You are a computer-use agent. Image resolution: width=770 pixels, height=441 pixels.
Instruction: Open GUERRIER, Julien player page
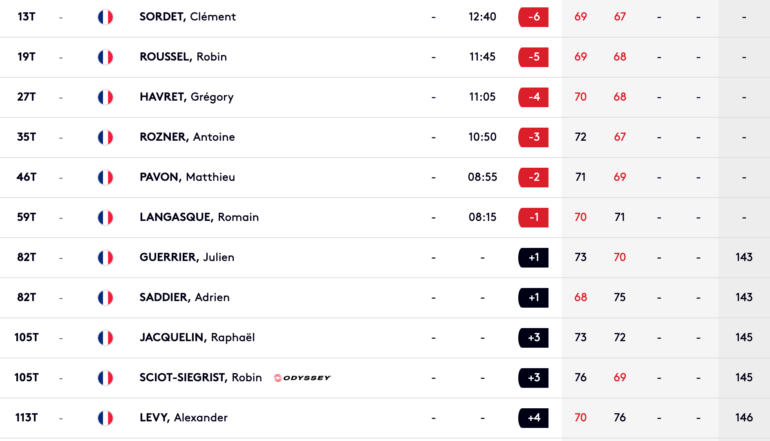187,257
